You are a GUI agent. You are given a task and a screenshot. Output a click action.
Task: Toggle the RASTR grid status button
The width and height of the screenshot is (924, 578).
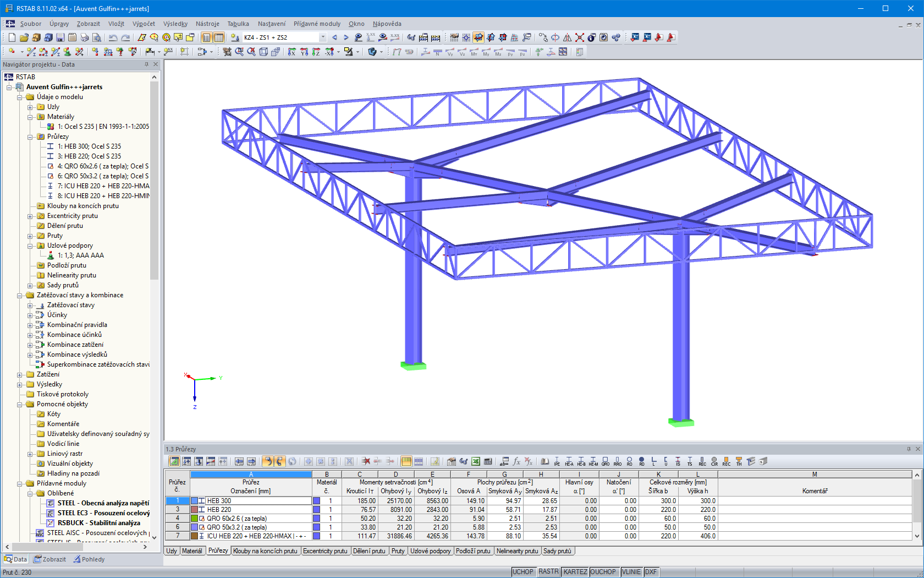[548, 572]
